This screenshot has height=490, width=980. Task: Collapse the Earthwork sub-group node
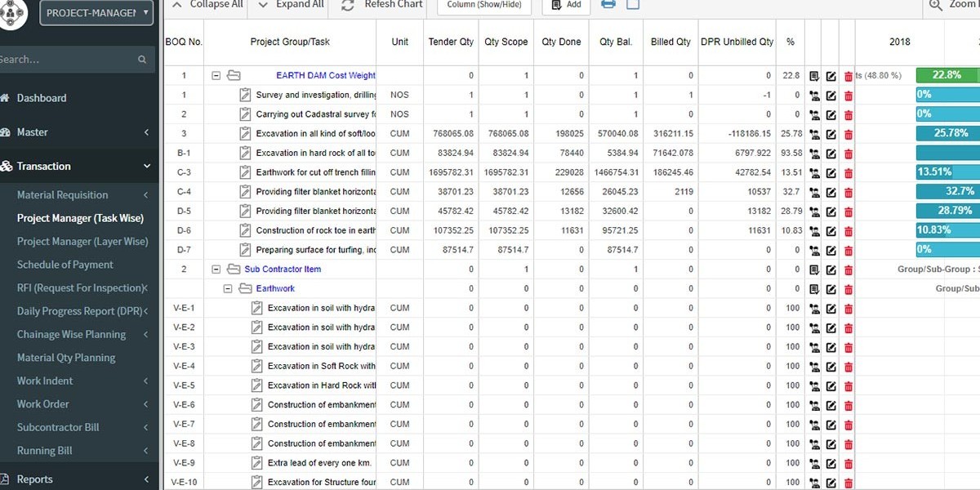pos(228,288)
